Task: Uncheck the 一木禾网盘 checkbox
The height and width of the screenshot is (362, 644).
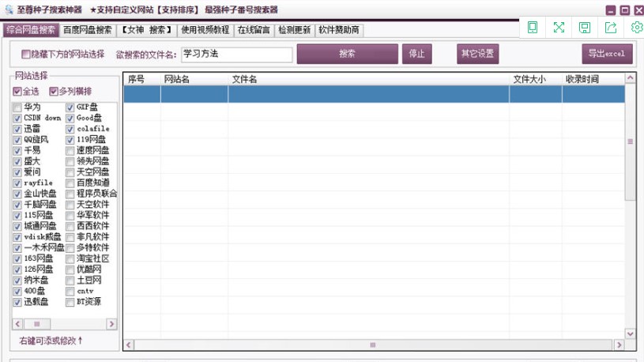Action: tap(17, 248)
